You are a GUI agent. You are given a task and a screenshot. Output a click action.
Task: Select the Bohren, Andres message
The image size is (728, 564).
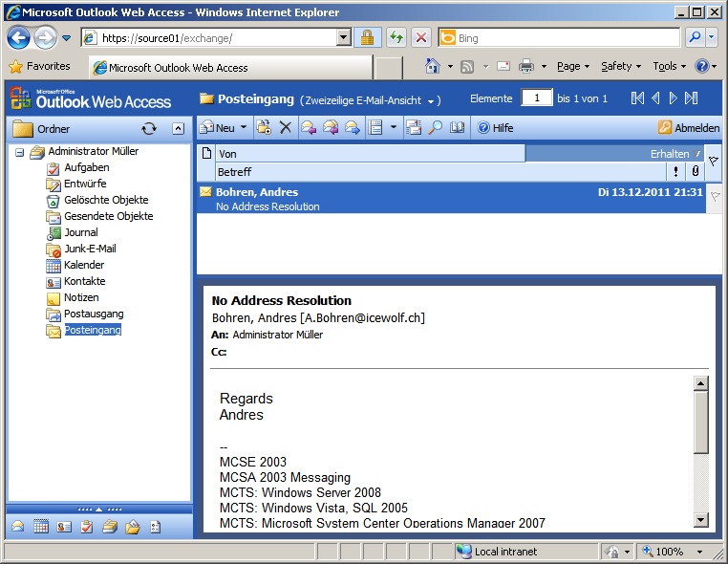pos(451,199)
